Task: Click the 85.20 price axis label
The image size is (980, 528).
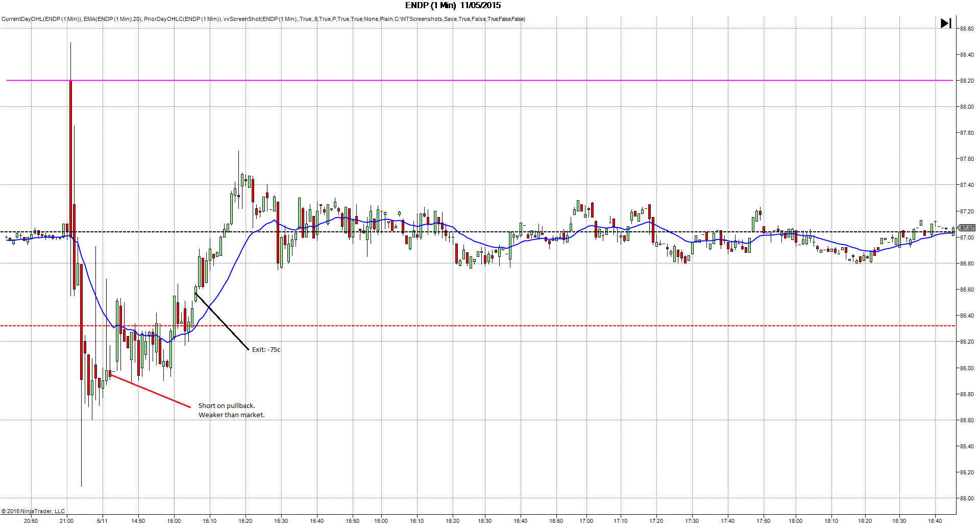Action: coord(967,472)
